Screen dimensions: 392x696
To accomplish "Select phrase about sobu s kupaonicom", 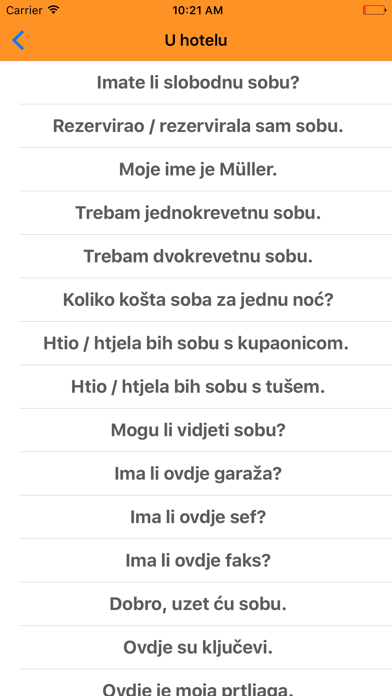I will pyautogui.click(x=196, y=344).
